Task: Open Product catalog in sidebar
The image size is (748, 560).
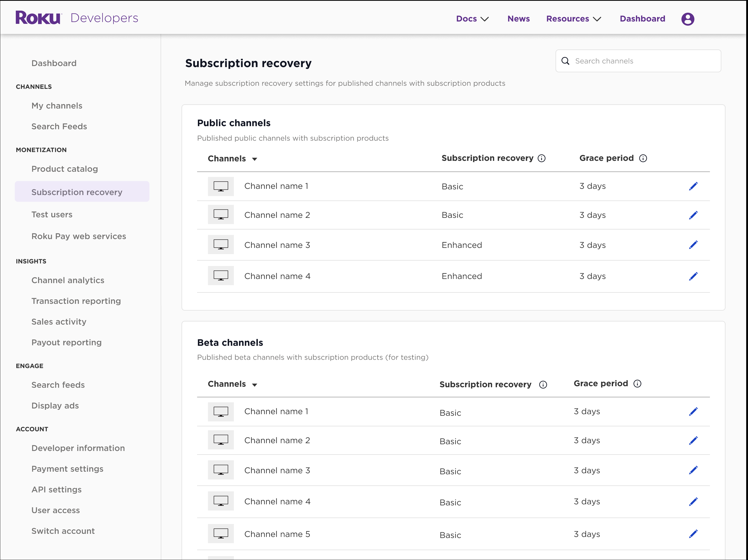Action: [64, 169]
